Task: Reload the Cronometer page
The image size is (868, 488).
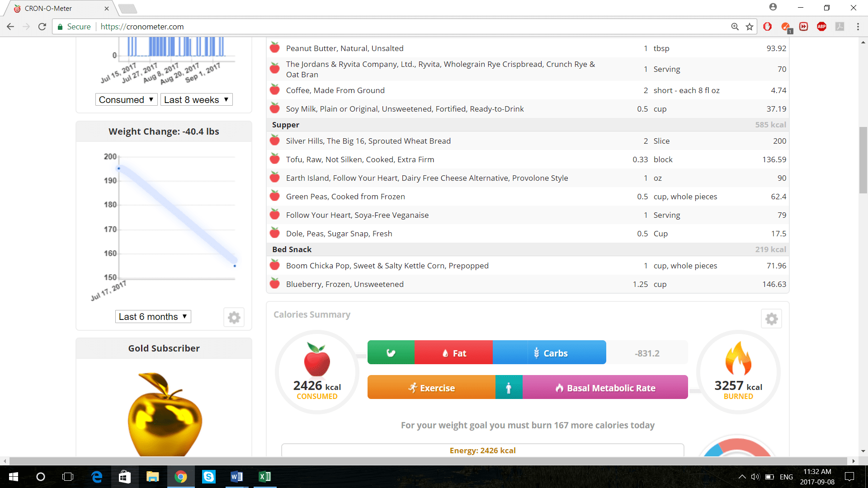Action: (x=42, y=27)
